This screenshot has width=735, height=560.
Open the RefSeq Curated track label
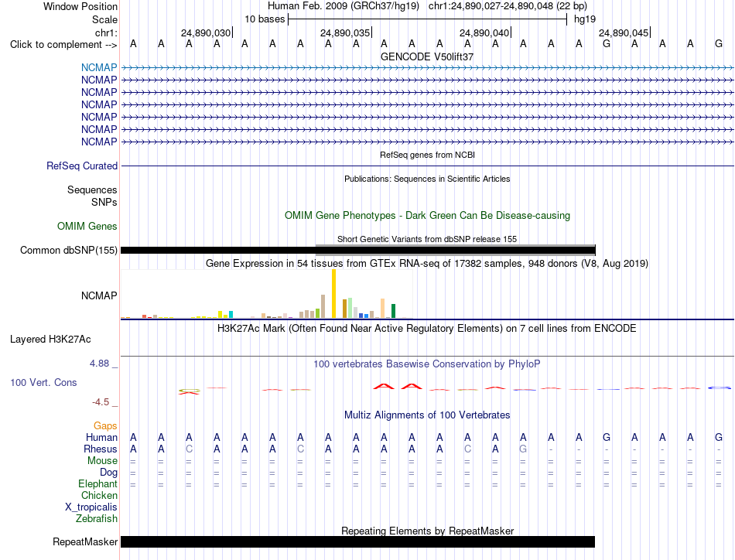[x=82, y=166]
